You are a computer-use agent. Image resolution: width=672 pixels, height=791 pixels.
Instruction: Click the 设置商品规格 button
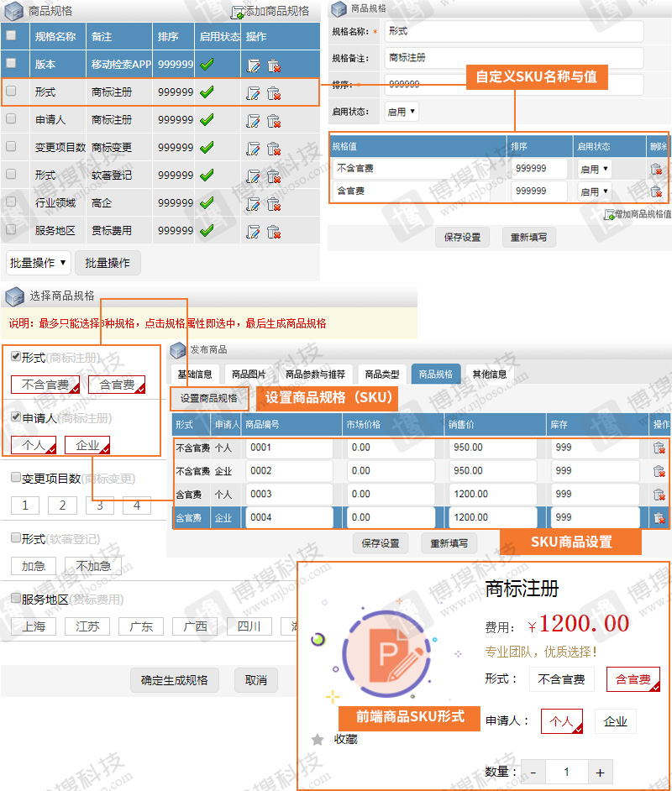click(x=209, y=398)
